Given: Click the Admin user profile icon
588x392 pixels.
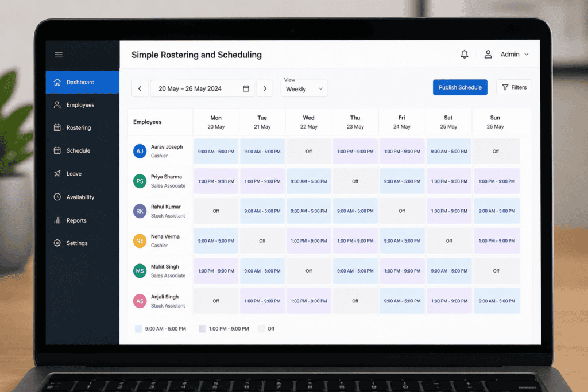Looking at the screenshot, I should pyautogui.click(x=488, y=55).
